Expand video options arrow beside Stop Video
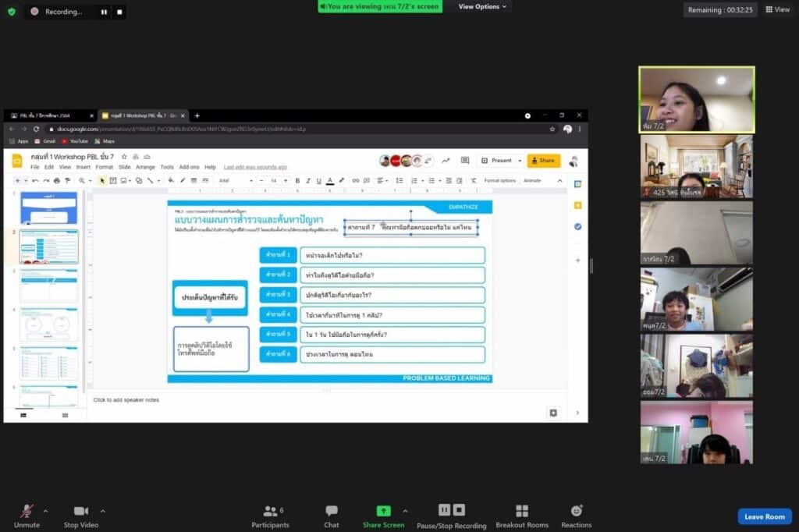Viewport: 799px width, 532px height. (103, 511)
